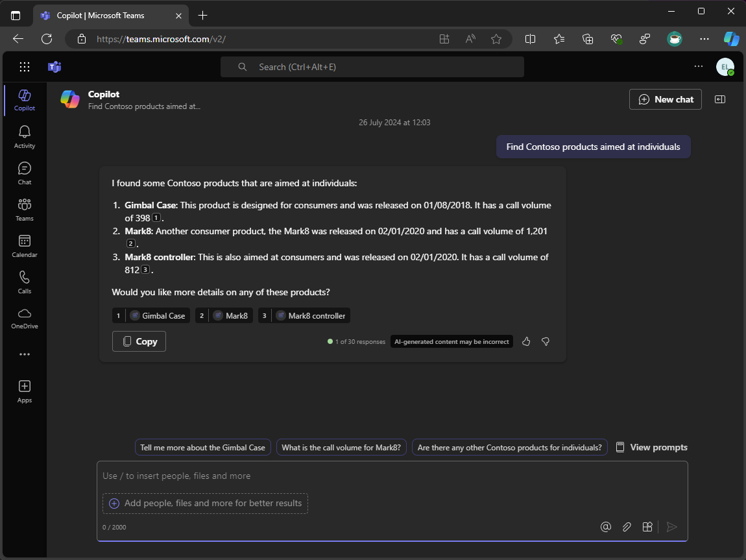The width and height of the screenshot is (746, 560).
Task: Start a New chat
Action: (665, 99)
